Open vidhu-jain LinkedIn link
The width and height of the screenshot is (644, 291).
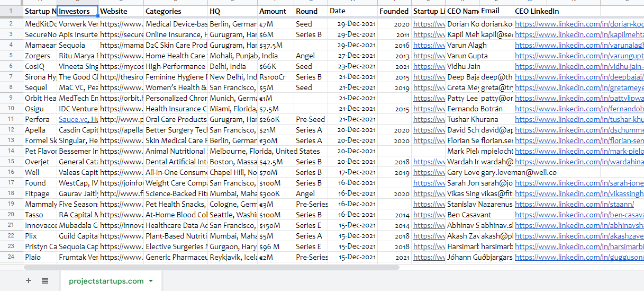(579, 66)
